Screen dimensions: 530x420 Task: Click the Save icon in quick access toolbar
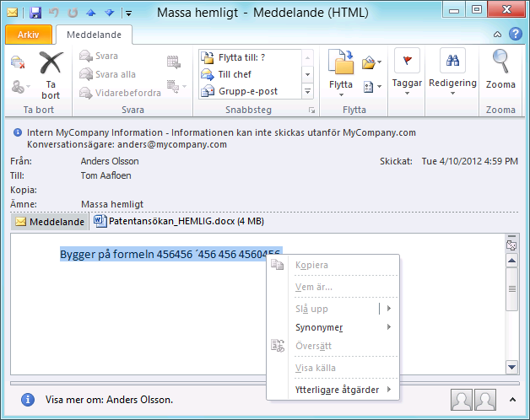pos(35,13)
